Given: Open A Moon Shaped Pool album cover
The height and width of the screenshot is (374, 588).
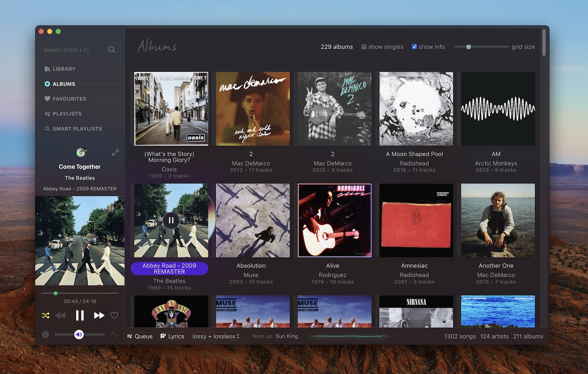Looking at the screenshot, I should click(416, 109).
